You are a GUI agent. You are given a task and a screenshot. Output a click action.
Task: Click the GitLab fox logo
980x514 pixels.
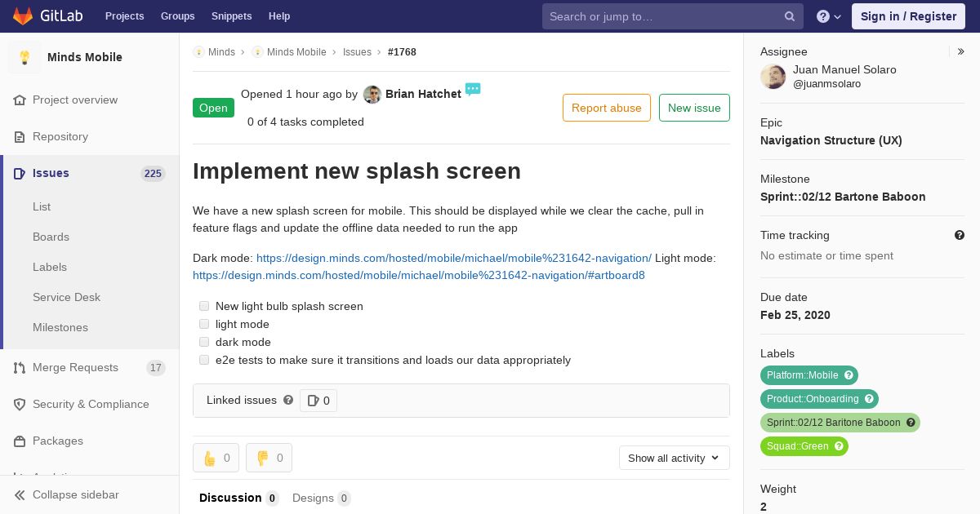coord(23,16)
